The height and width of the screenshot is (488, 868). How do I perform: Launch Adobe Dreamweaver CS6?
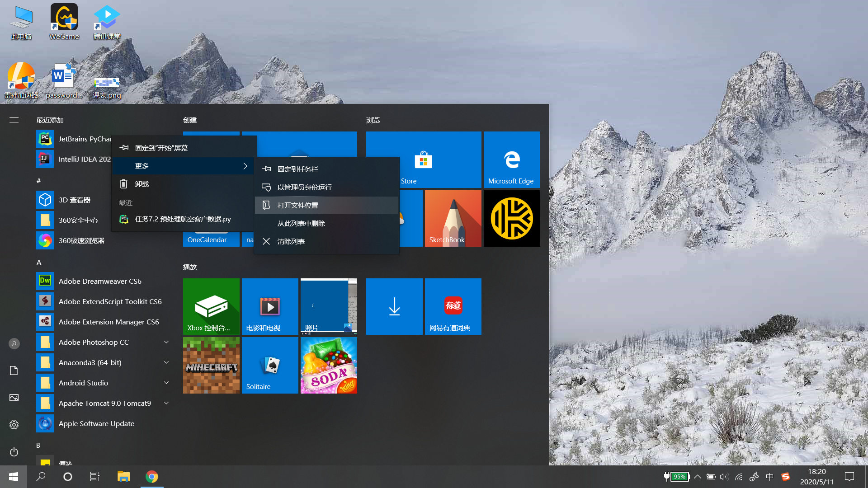(x=104, y=281)
